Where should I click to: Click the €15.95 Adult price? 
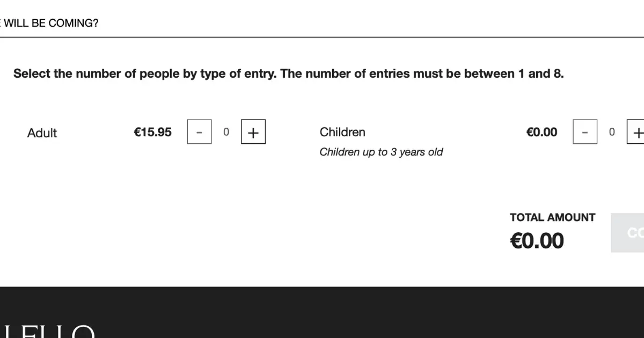[152, 132]
